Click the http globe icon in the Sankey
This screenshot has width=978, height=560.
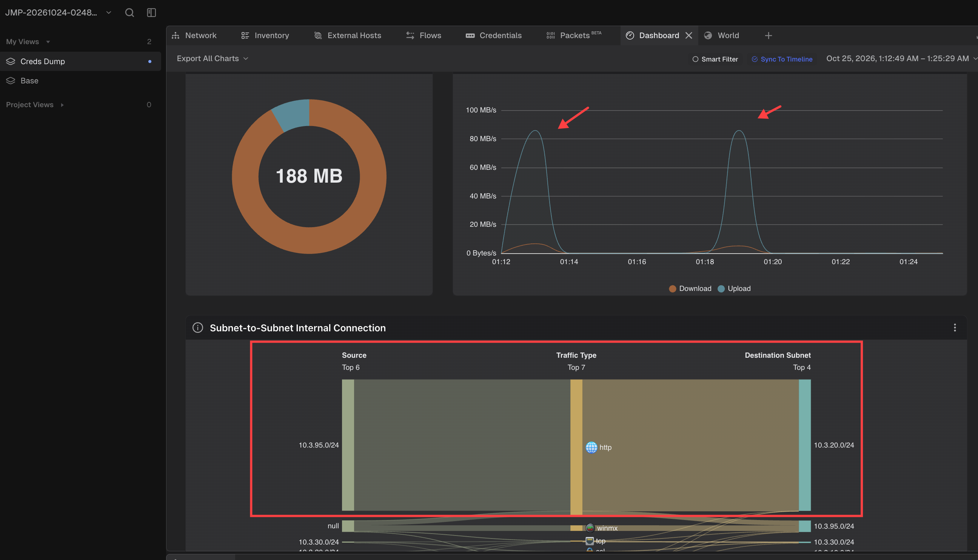591,447
